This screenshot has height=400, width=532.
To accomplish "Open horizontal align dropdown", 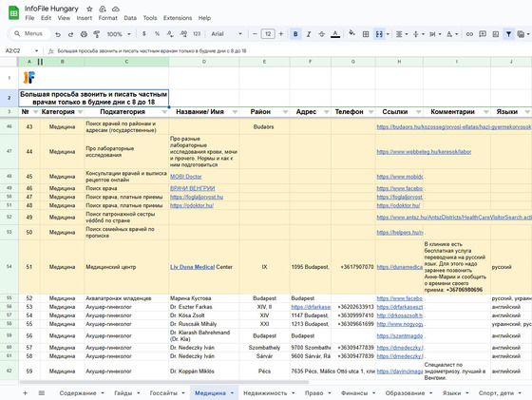I will (x=402, y=34).
